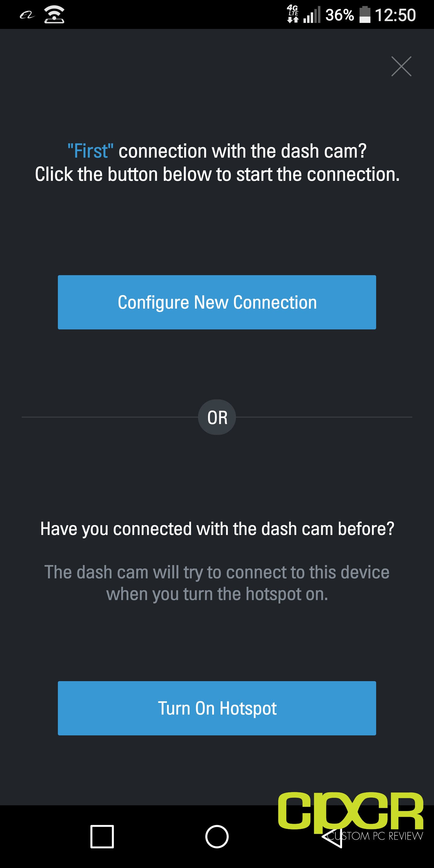Image resolution: width=434 pixels, height=868 pixels.
Task: Tap the 4G LTE data indicator
Action: (x=293, y=14)
